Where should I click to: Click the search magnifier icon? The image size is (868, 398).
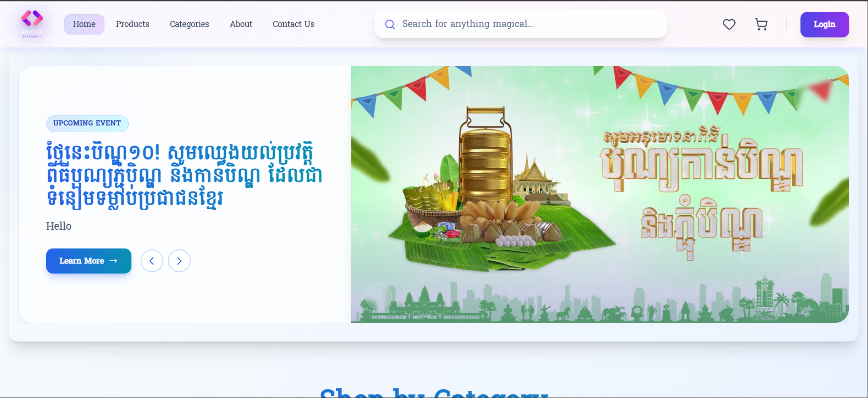390,24
